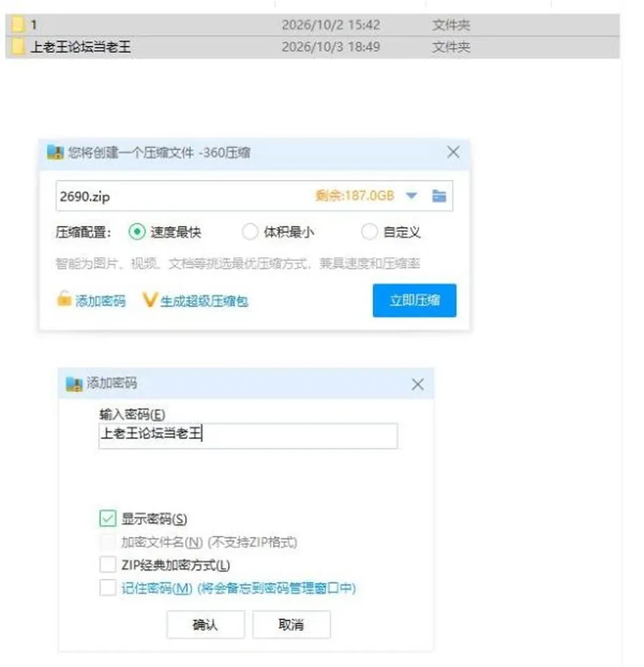Click the lock icon for 添加密码
Viewport: 644px width, 667px height.
(64, 299)
